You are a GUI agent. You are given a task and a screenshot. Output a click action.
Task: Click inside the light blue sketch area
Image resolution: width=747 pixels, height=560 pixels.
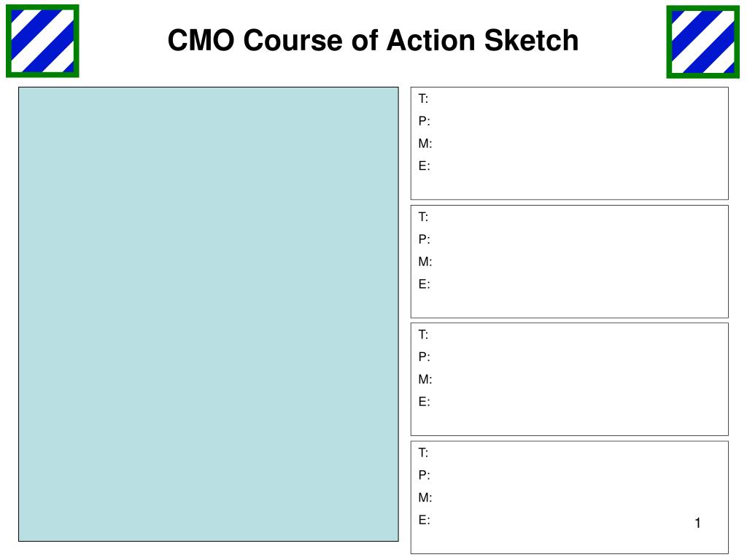(208, 314)
